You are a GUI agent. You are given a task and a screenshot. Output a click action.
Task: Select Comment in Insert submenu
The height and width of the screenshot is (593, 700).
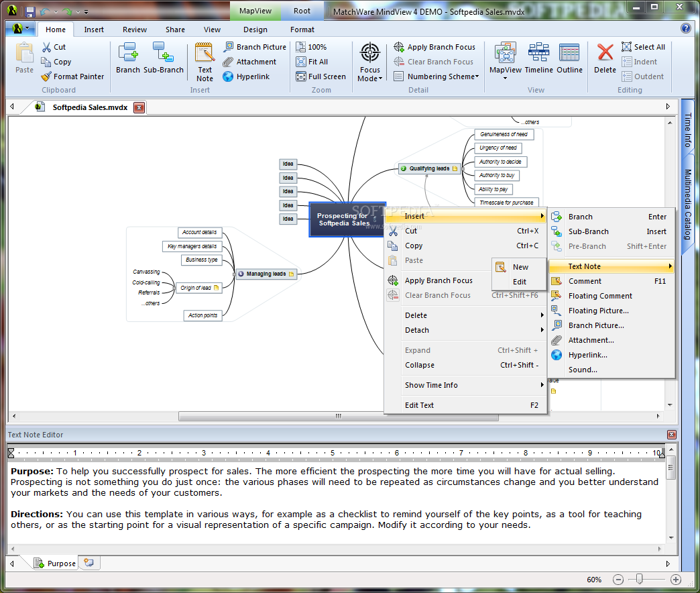pyautogui.click(x=611, y=281)
